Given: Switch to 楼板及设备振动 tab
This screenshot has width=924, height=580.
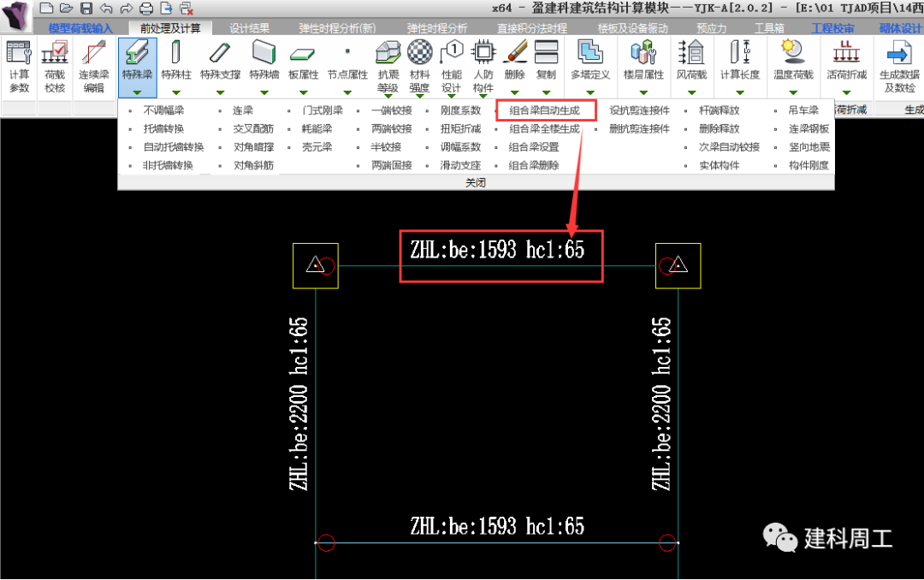Looking at the screenshot, I should (x=633, y=28).
